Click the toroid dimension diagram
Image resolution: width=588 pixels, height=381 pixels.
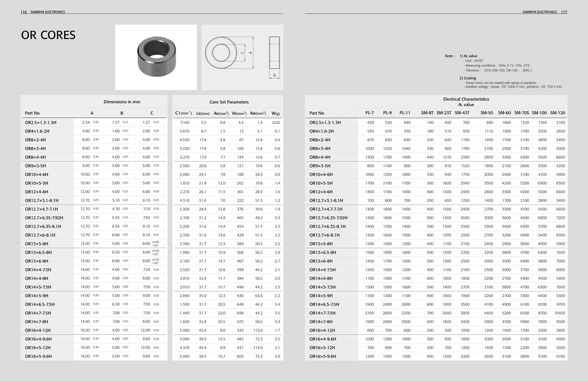(x=242, y=57)
